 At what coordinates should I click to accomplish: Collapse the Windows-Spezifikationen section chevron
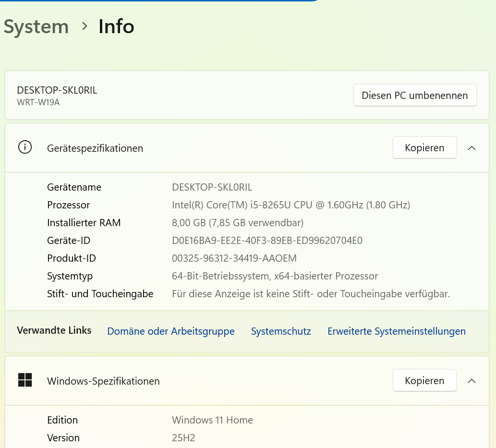point(472,381)
